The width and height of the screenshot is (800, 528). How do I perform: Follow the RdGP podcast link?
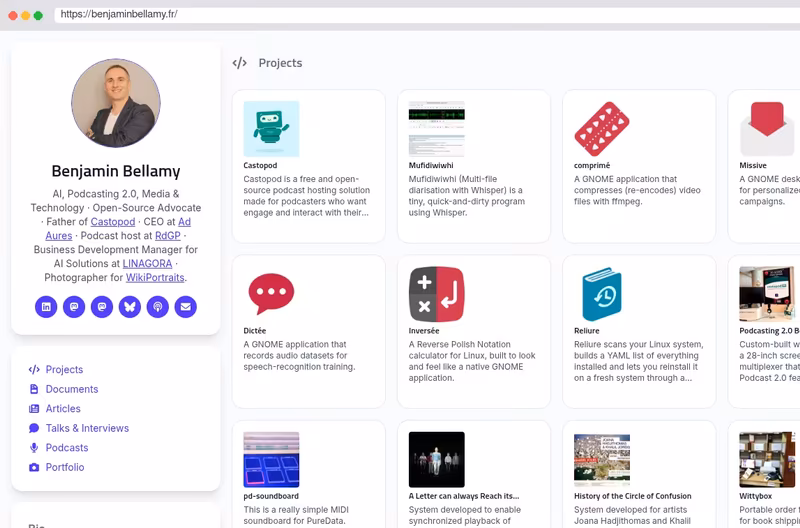click(168, 236)
